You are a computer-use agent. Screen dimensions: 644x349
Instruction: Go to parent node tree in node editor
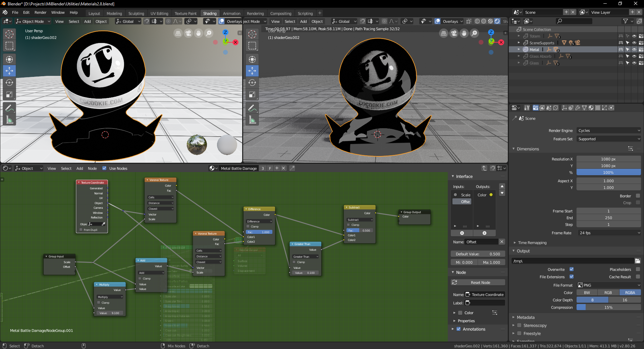tap(484, 168)
